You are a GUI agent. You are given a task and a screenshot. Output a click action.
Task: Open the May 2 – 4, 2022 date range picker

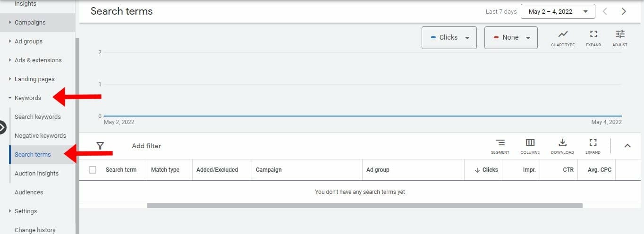point(558,12)
